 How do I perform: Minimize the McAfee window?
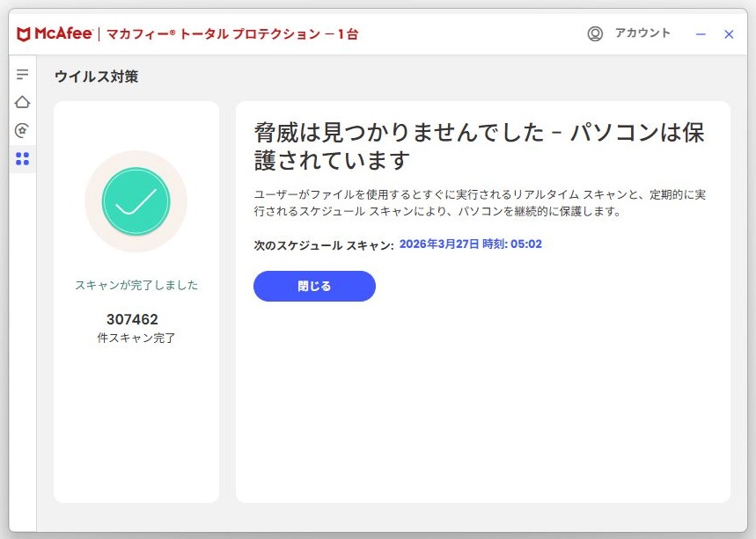coord(701,34)
